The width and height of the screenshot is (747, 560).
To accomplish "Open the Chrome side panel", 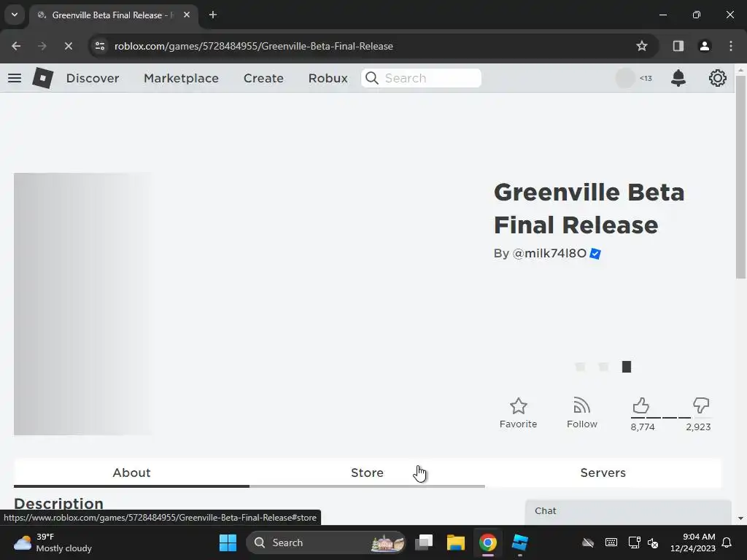I will (678, 46).
